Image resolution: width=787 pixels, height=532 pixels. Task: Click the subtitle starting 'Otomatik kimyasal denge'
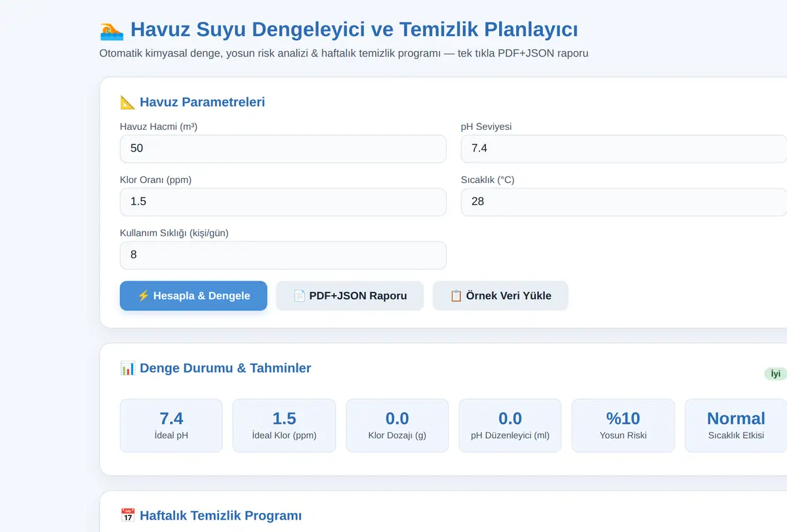(344, 53)
